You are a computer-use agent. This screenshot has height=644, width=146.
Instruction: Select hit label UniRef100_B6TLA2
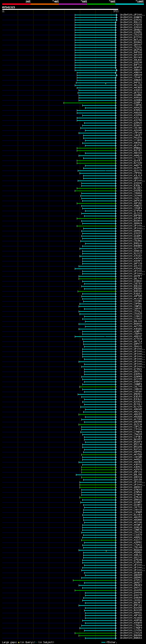pyautogui.click(x=131, y=40)
